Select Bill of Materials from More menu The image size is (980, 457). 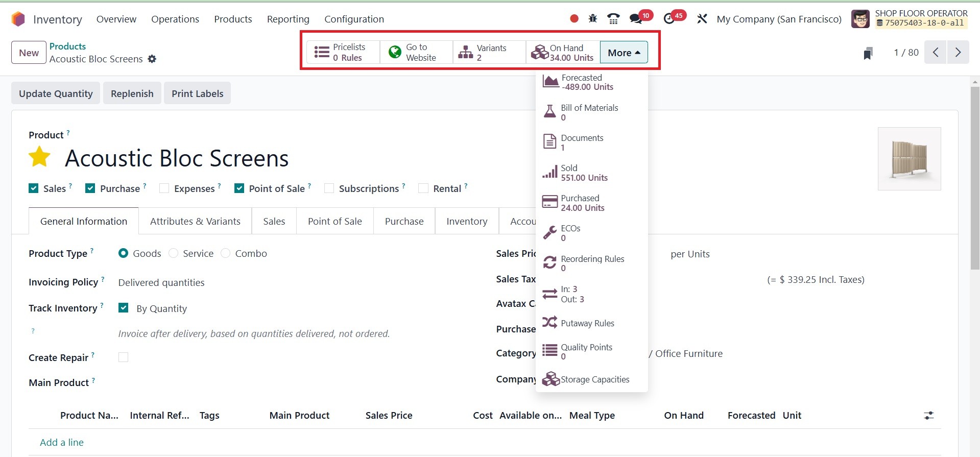tap(589, 112)
